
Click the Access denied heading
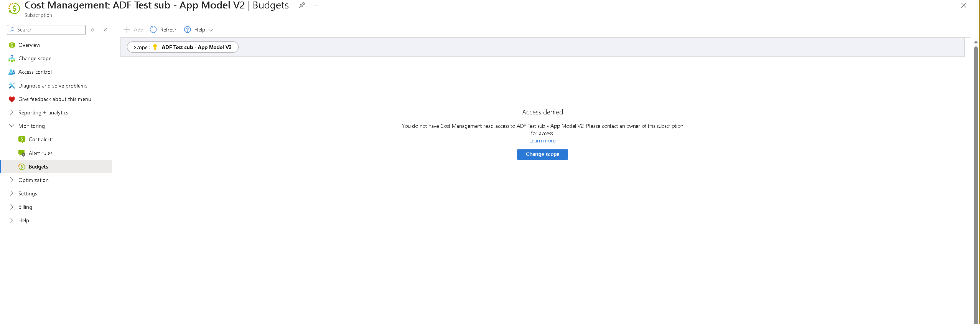(x=542, y=112)
